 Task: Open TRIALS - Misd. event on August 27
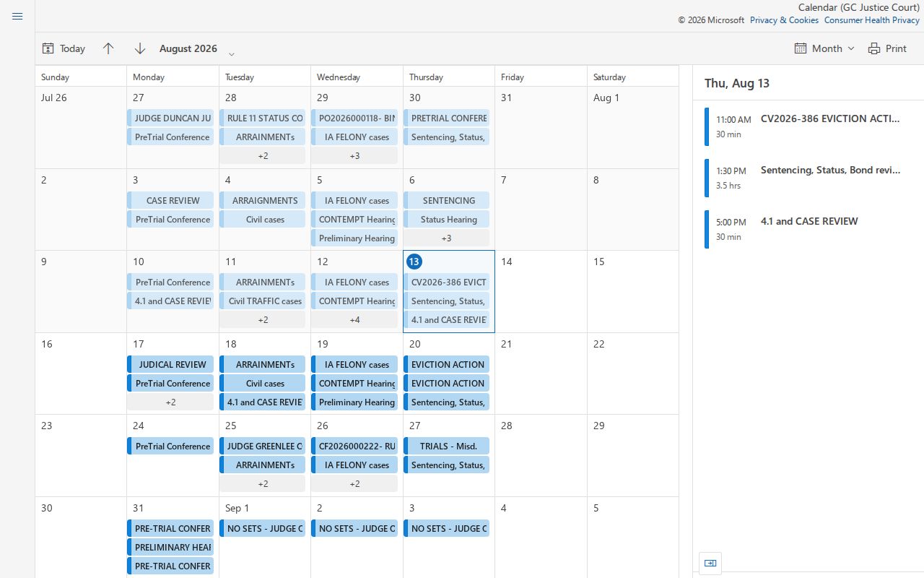[x=446, y=446]
